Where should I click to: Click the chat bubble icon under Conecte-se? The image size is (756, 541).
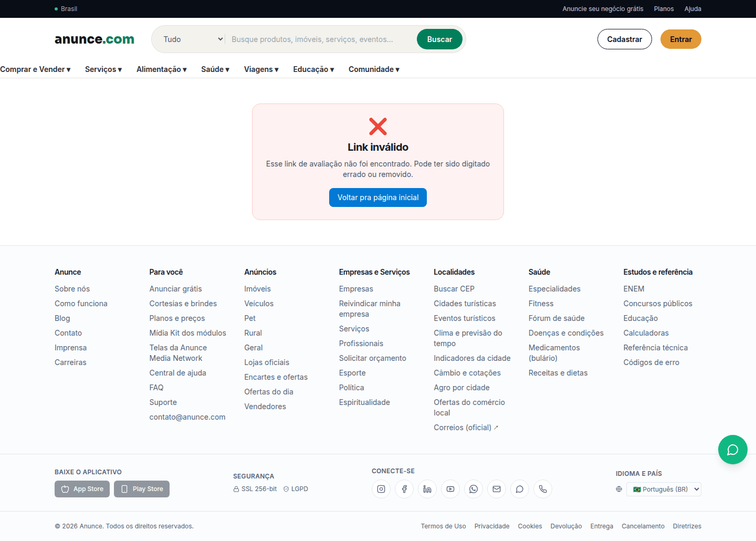pyautogui.click(x=520, y=489)
